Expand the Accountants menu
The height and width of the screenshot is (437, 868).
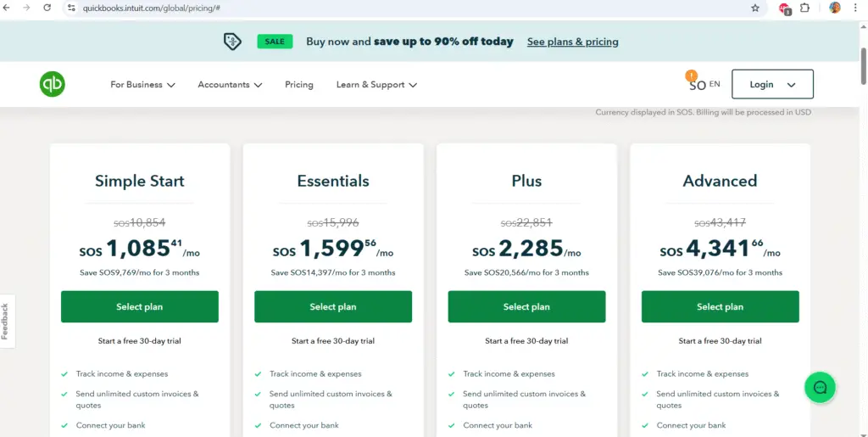point(230,85)
